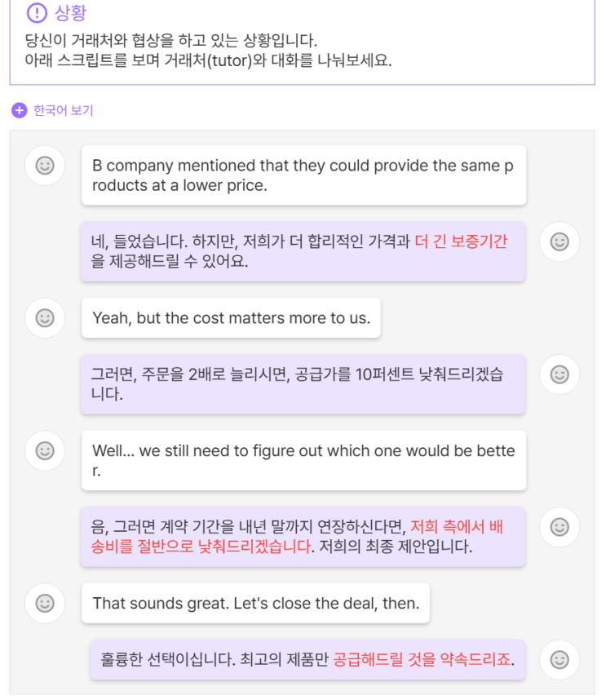Click the 'Let's close the deal' message bubble
606x700 pixels.
[255, 604]
